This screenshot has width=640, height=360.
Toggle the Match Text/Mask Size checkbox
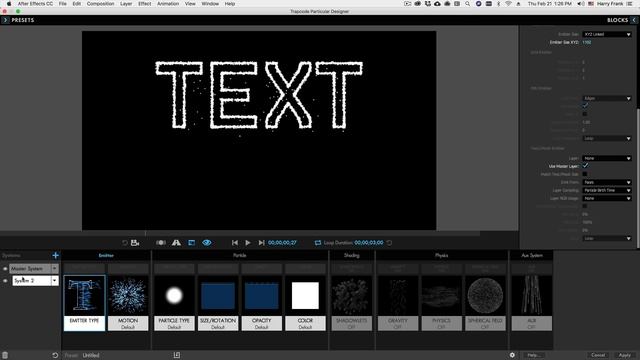pyautogui.click(x=585, y=174)
